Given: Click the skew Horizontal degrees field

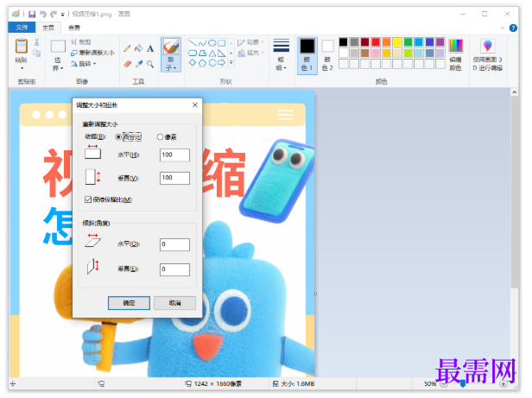Looking at the screenshot, I should pyautogui.click(x=174, y=244).
